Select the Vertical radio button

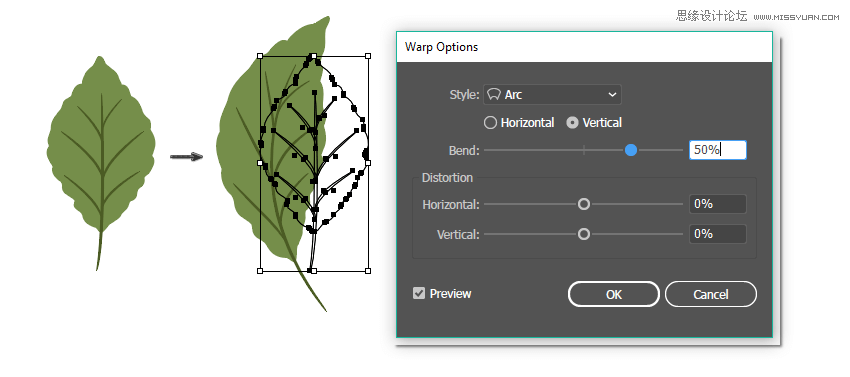click(572, 123)
